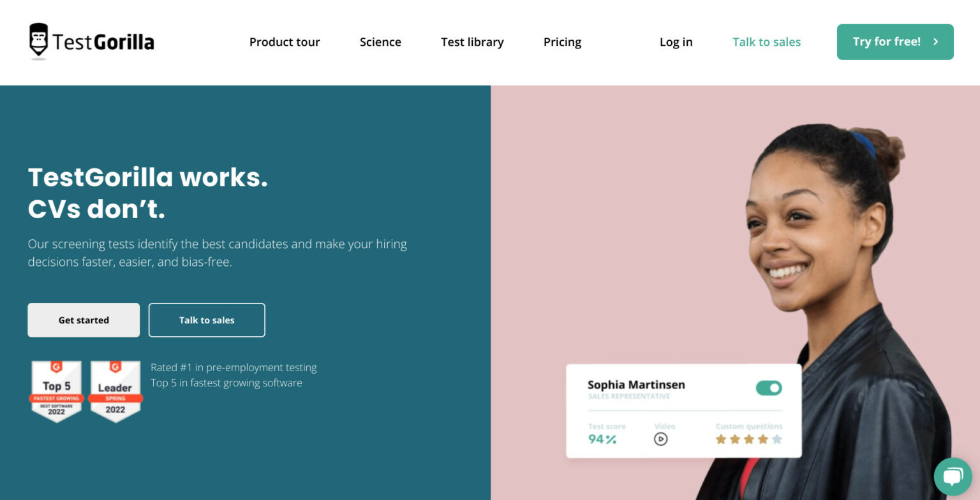Open the Pricing menu item

562,42
